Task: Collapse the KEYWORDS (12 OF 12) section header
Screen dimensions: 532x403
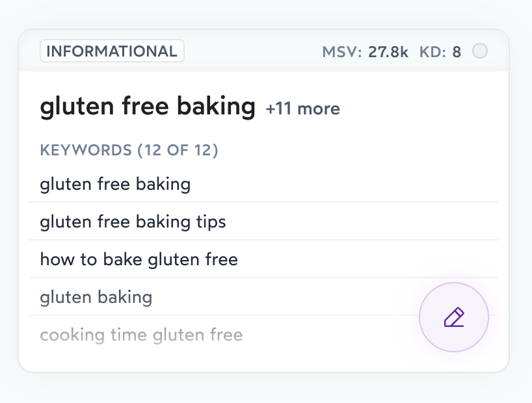Action: (x=129, y=150)
